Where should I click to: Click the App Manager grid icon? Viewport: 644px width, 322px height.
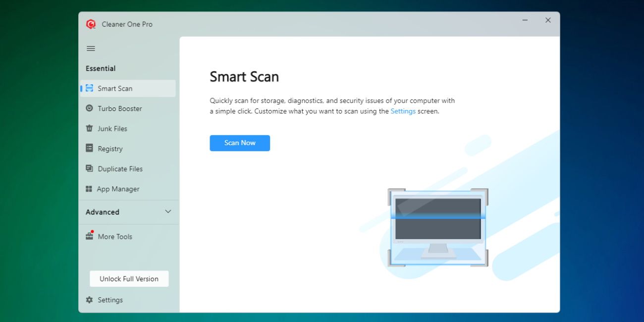click(x=89, y=189)
